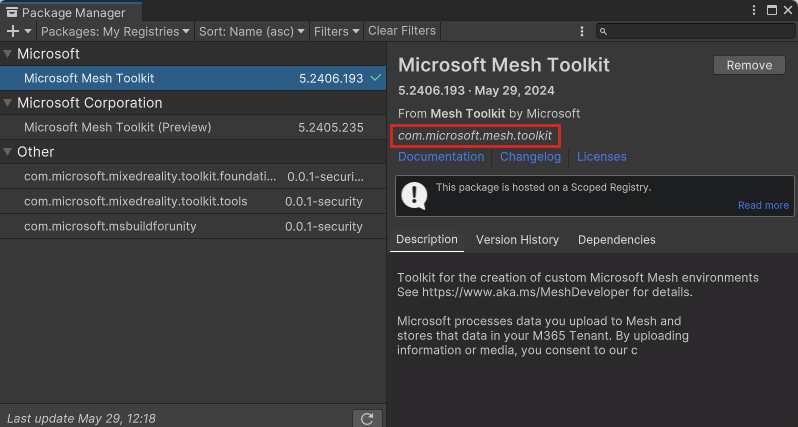798x427 pixels.
Task: Click the kebab menu icon in window header
Action: 754,10
